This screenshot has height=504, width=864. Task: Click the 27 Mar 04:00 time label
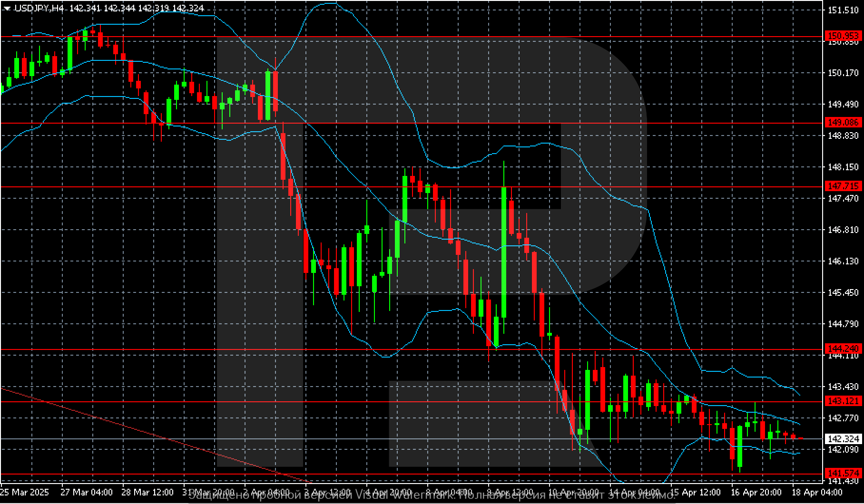[x=87, y=492]
